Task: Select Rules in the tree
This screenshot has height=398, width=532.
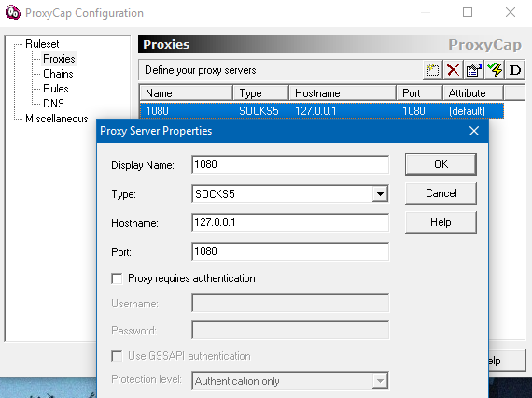Action: pos(56,89)
